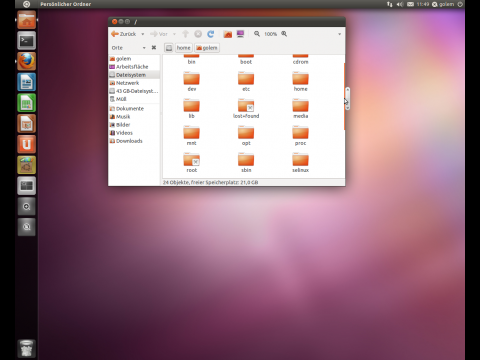The image size is (480, 360).
Task: Select the bin folder
Action: [x=191, y=60]
